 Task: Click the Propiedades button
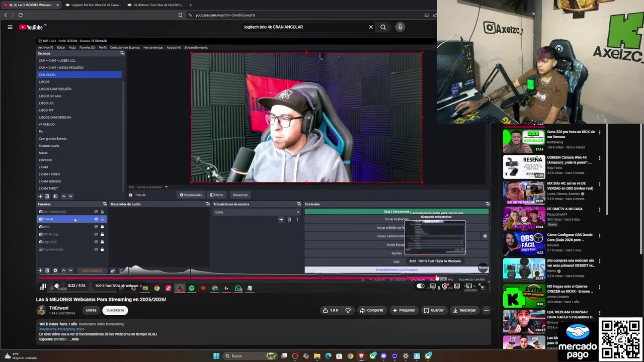191,195
